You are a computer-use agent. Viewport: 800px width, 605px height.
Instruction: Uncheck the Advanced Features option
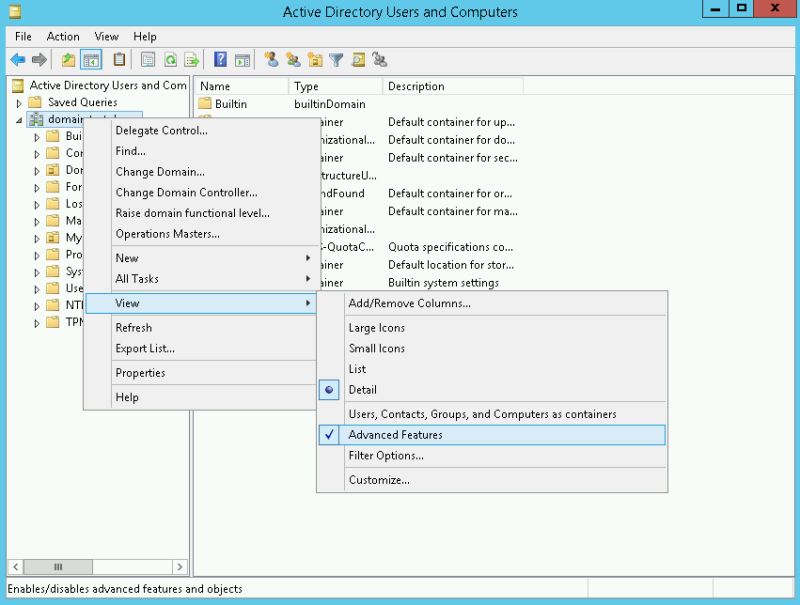tap(398, 435)
